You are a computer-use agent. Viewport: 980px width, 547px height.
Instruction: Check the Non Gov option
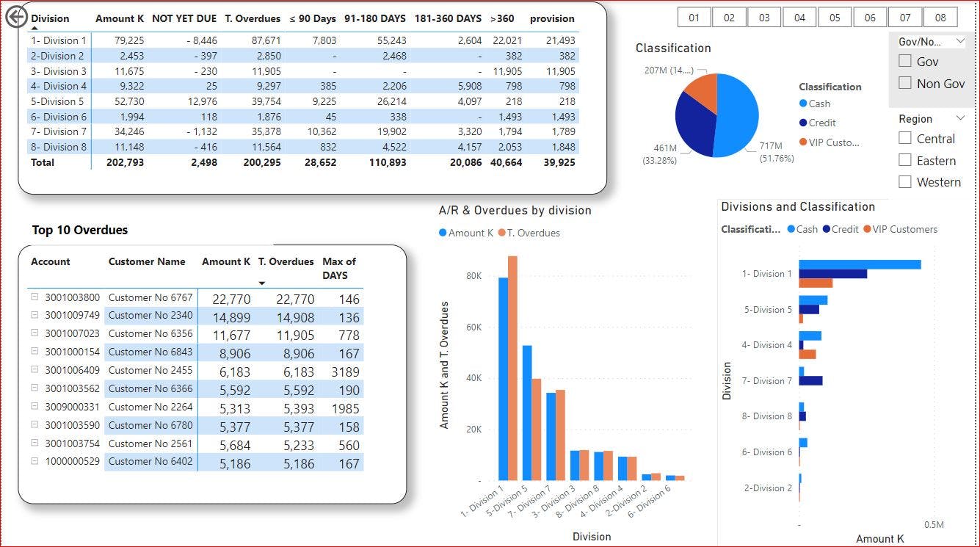coord(905,83)
